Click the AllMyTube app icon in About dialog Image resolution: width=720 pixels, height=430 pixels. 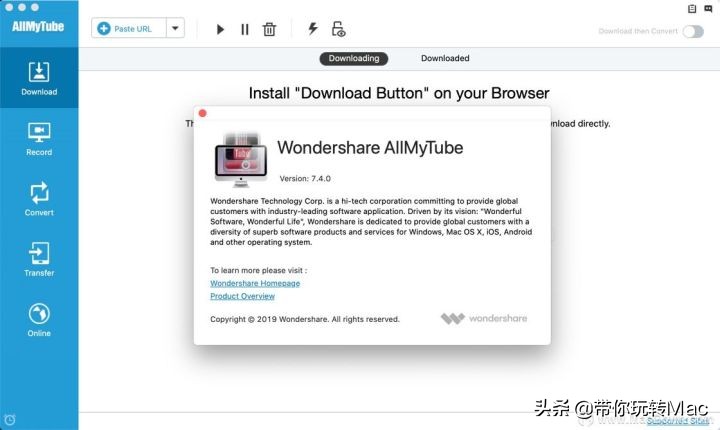point(241,160)
